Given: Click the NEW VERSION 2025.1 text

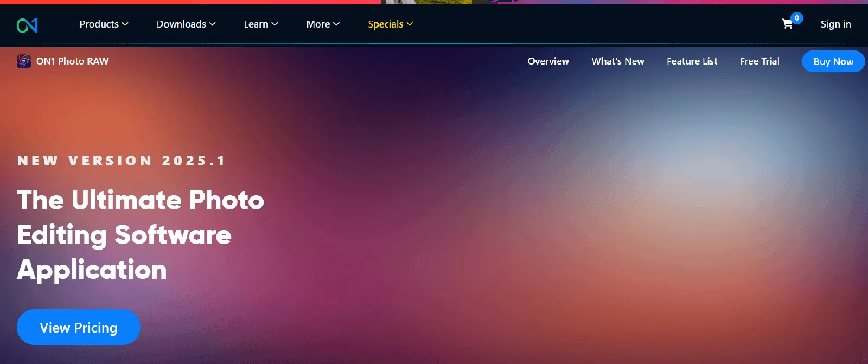Looking at the screenshot, I should [122, 161].
